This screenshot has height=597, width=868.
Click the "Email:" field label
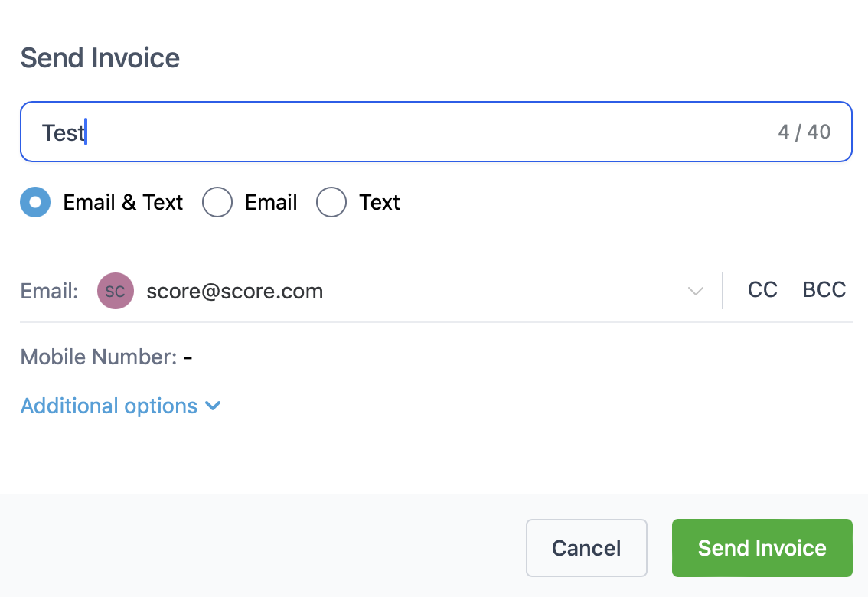tap(49, 291)
